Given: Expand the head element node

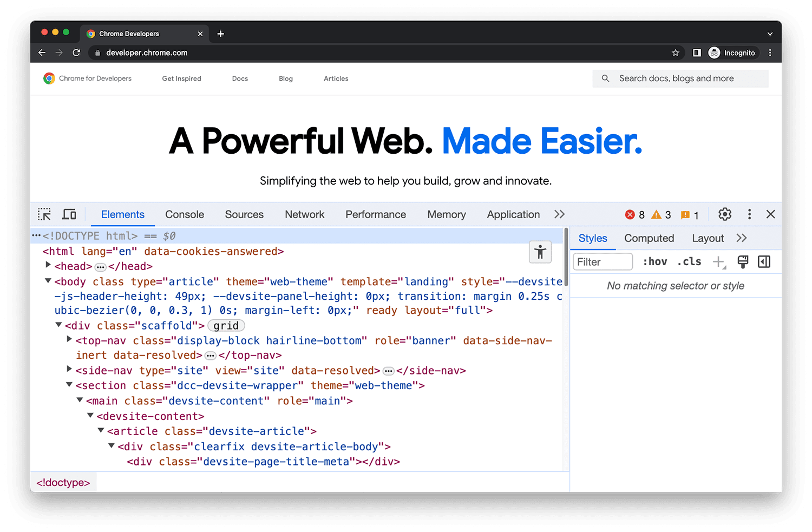Looking at the screenshot, I should coord(48,265).
